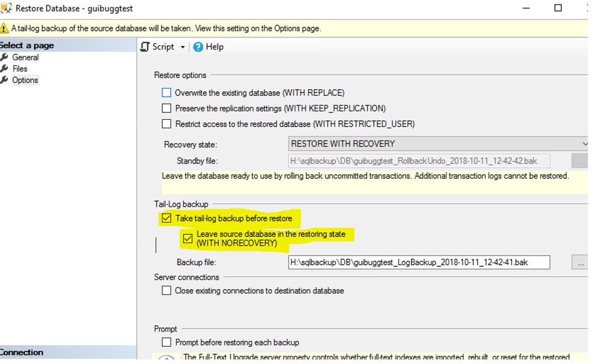Image resolution: width=597 pixels, height=364 pixels.
Task: Open the Help icon button
Action: [198, 47]
